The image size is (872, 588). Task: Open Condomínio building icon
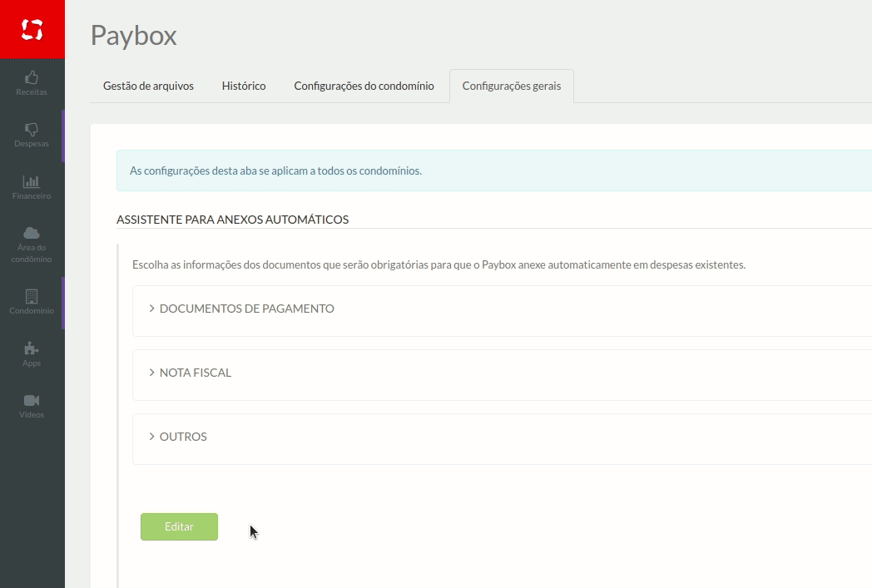click(x=32, y=296)
